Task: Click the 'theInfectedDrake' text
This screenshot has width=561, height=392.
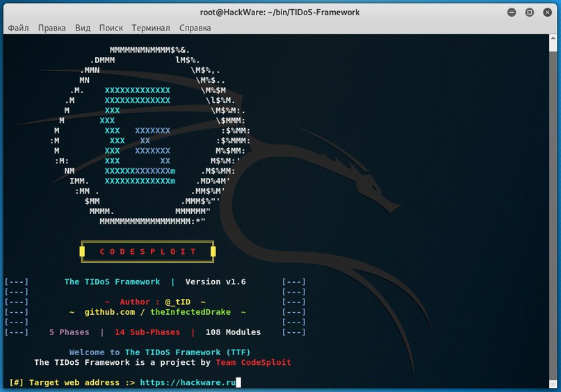Action: click(190, 312)
